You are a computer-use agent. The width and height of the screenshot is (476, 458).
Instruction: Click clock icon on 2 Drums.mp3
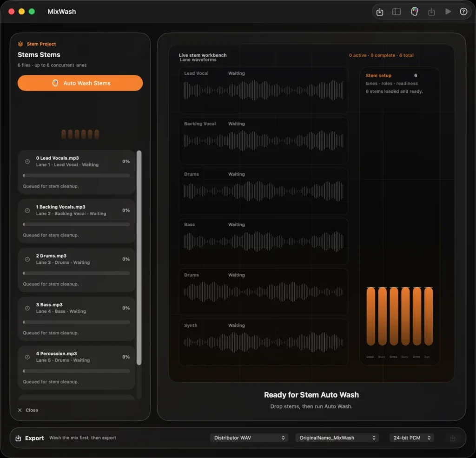27,259
